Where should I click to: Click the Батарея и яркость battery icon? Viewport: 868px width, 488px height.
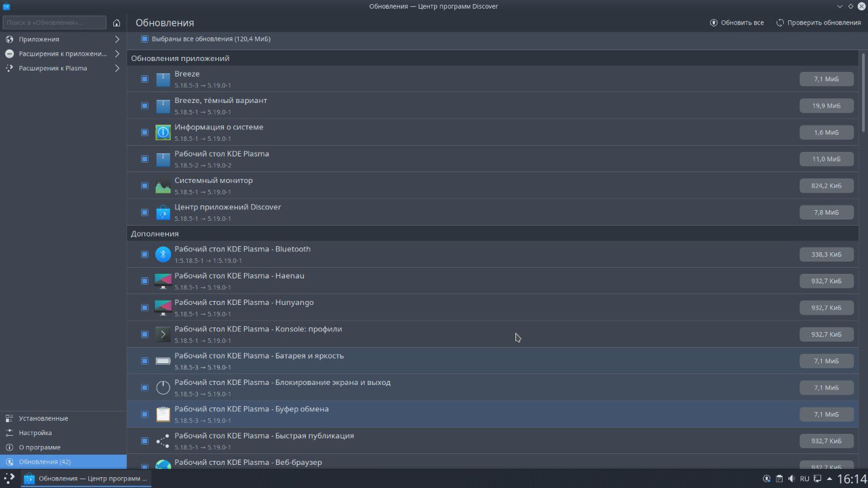click(163, 361)
